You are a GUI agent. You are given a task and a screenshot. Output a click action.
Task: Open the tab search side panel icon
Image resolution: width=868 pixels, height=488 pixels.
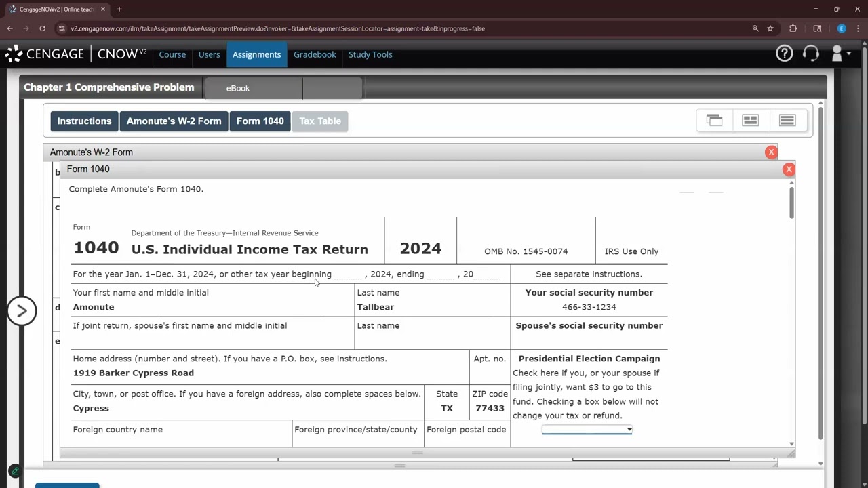tap(817, 28)
